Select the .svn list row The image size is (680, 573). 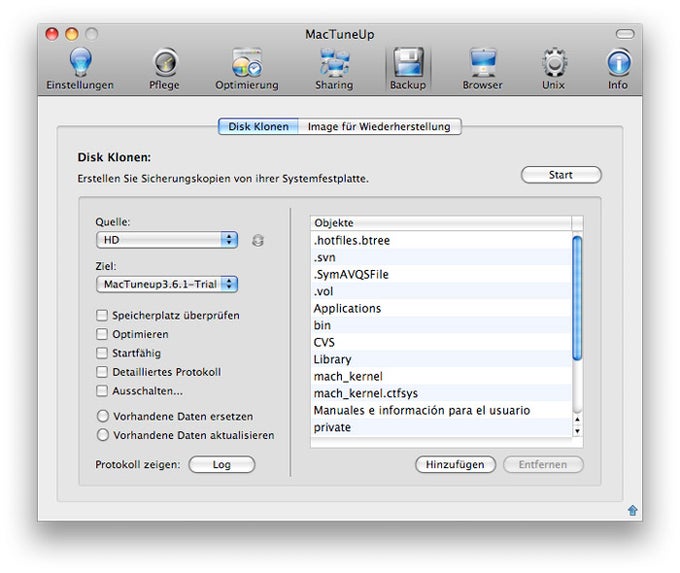click(441, 257)
